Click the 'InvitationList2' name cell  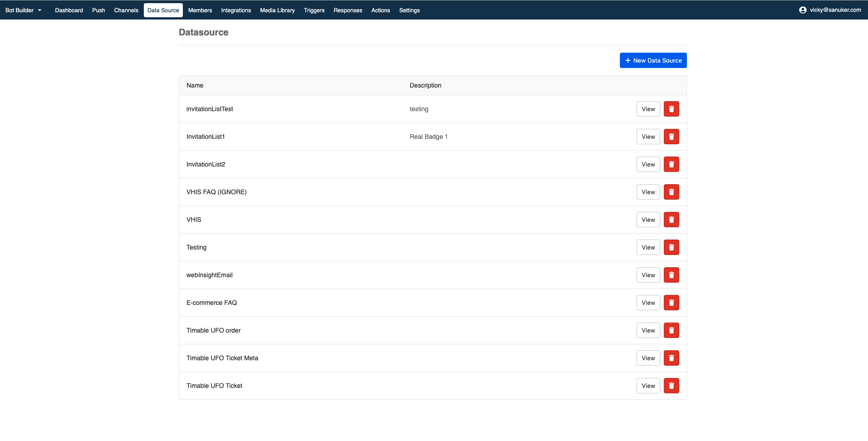(206, 164)
